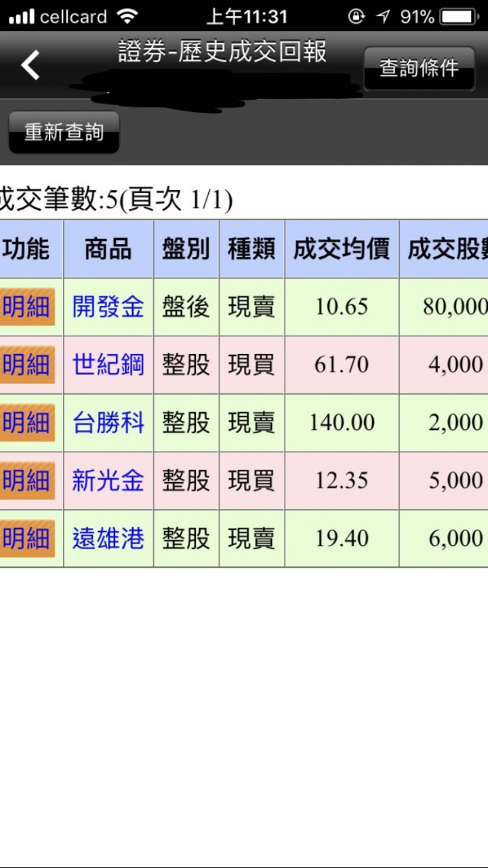
Task: Open 明細 details for 新光金
Action: click(x=27, y=481)
